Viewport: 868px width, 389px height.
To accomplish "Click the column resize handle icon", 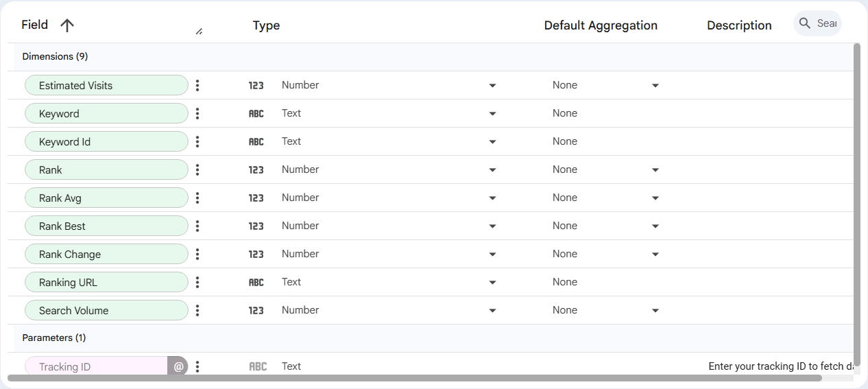I will point(199,31).
